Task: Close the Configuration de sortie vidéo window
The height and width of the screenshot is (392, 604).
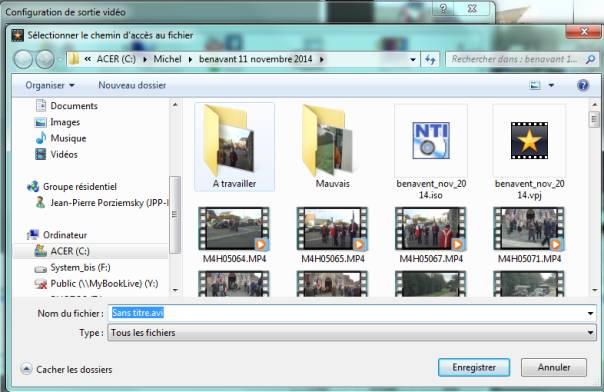Action: click(x=473, y=8)
